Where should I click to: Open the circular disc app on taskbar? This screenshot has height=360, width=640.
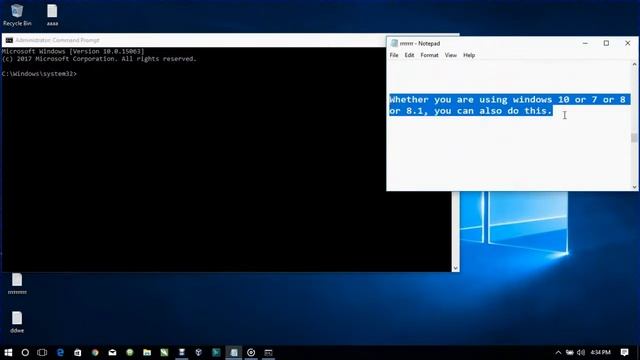[x=251, y=352]
